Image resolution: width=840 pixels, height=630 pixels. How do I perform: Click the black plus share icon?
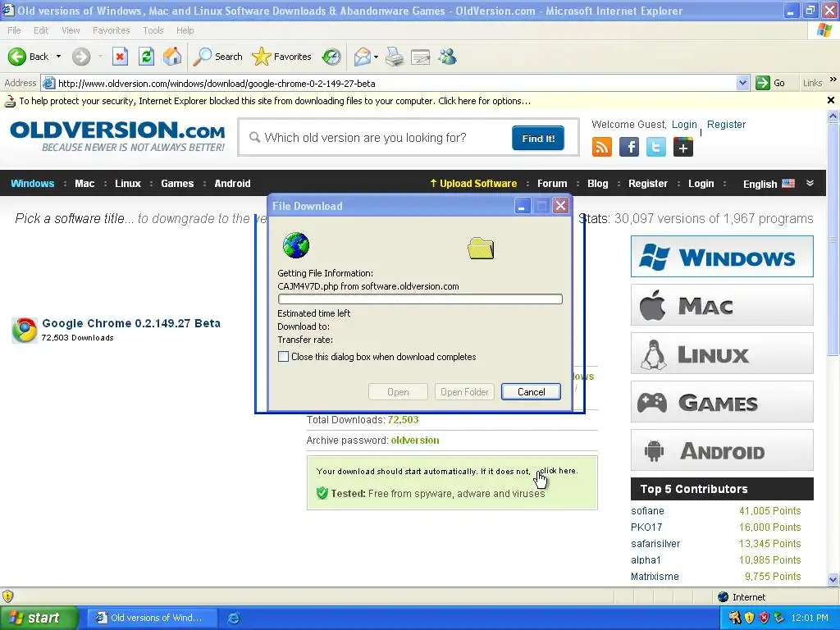[x=683, y=147]
